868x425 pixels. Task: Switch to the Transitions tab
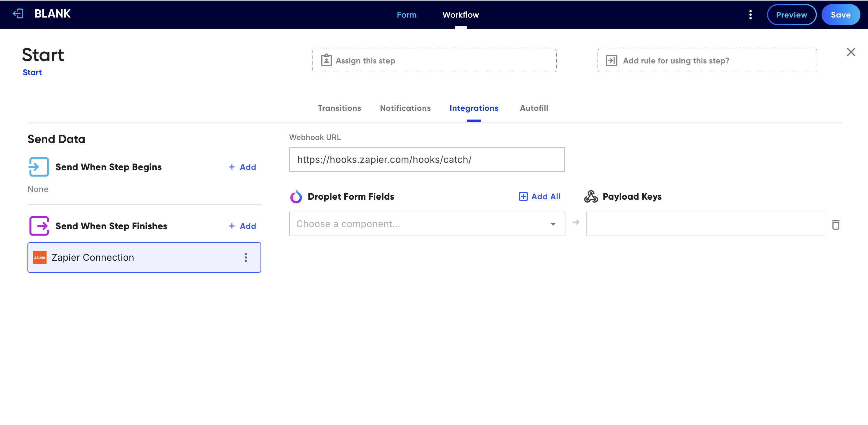pyautogui.click(x=339, y=108)
